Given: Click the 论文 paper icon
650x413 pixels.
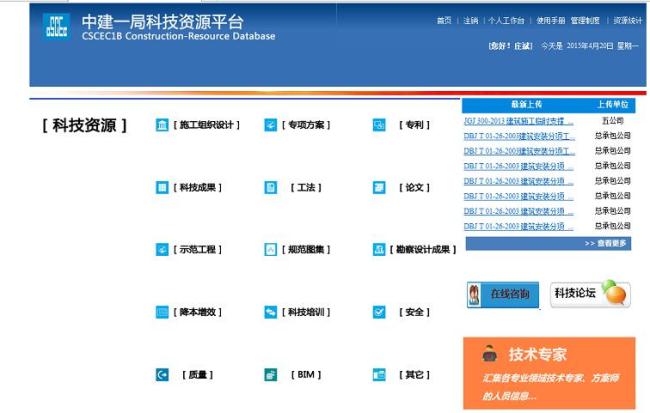Looking at the screenshot, I should click(x=379, y=187).
